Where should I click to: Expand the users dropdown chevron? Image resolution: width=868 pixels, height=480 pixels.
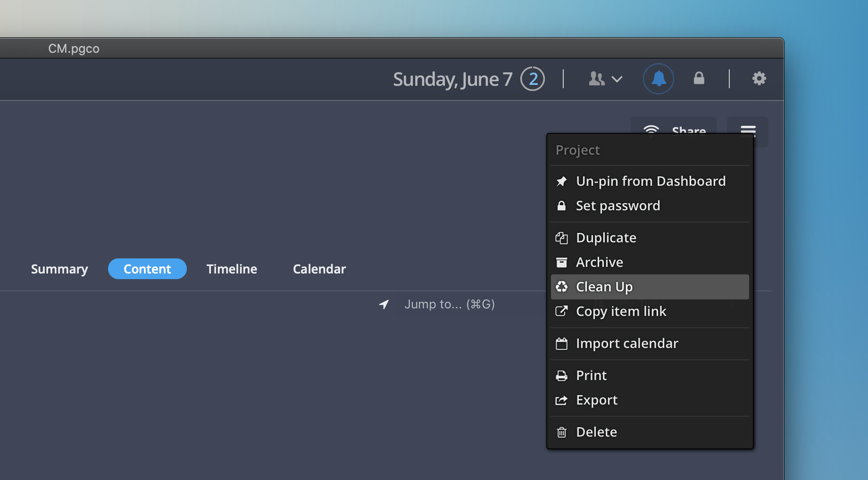pos(617,79)
